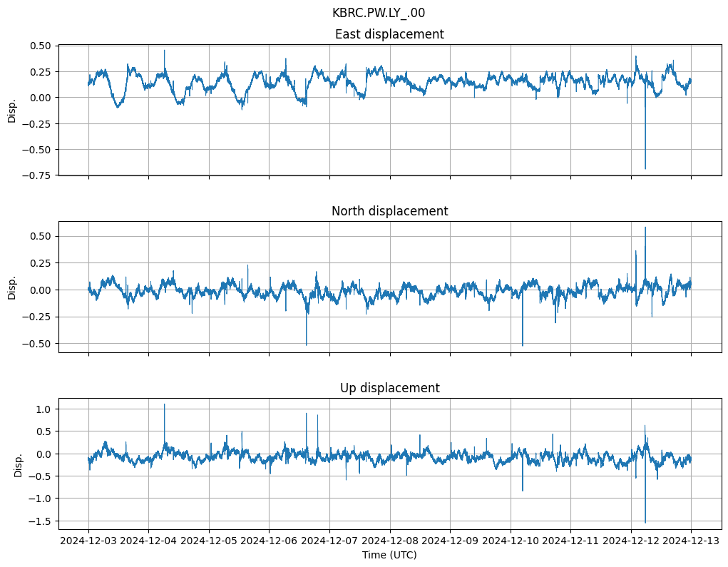Viewport: 728px width, 567px height.
Task: Click the KBRC.PW.LY_.00 figure title
Action: 379,13
